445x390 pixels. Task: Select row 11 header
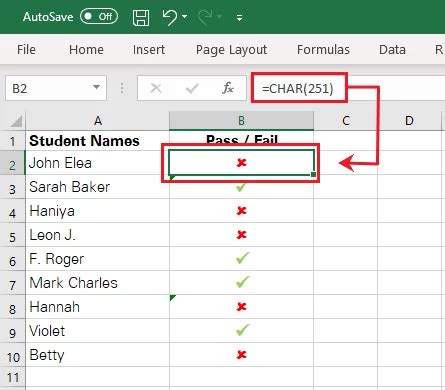pos(12,378)
